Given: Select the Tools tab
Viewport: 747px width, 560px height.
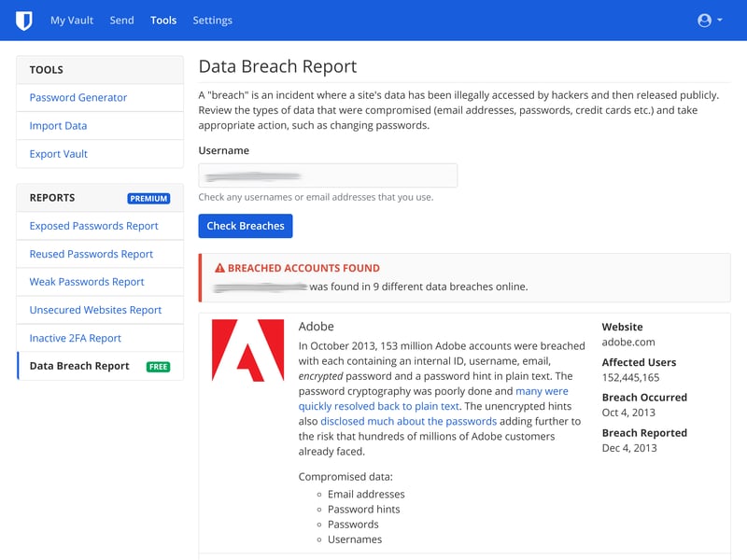Looking at the screenshot, I should 163,21.
